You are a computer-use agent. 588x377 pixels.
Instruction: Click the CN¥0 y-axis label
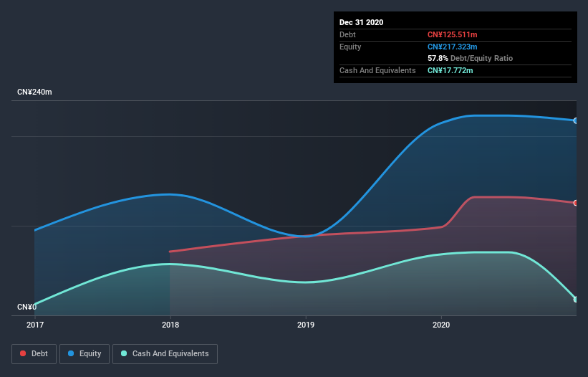point(27,307)
